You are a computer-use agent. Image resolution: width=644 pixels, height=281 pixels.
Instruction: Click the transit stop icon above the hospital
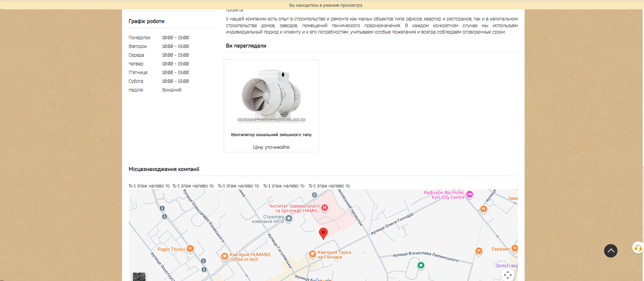[x=314, y=194]
